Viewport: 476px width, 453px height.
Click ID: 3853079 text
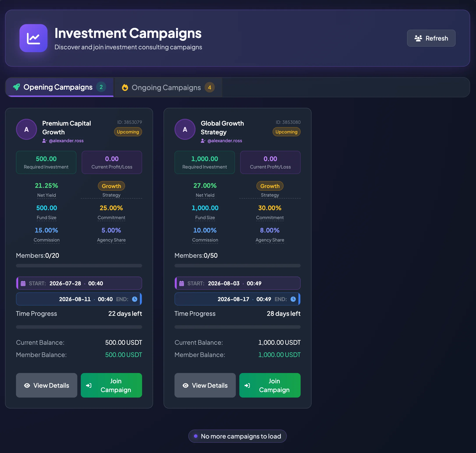click(130, 122)
